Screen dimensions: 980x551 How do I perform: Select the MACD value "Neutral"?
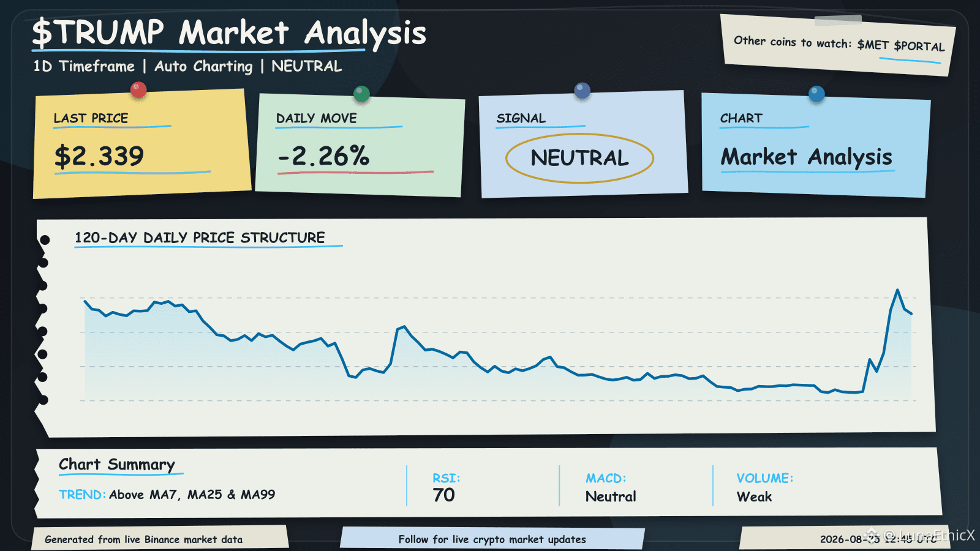click(x=611, y=497)
